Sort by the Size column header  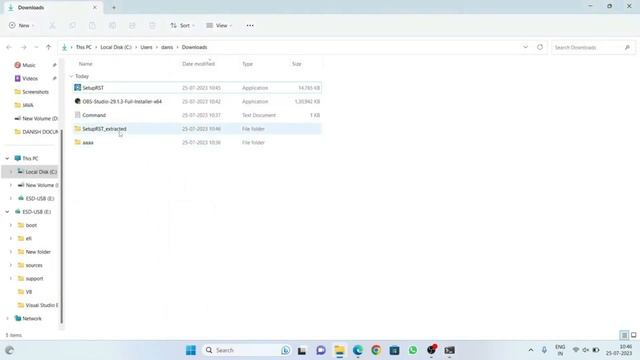[297, 64]
